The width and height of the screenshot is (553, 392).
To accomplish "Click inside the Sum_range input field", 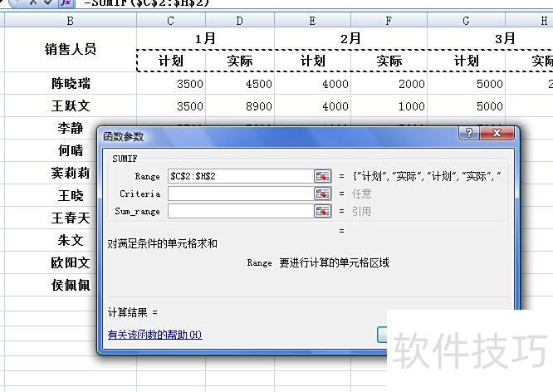I will (x=241, y=211).
